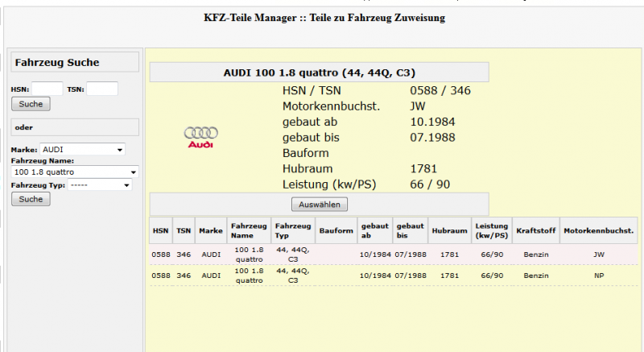Click 07/1988 in the NP row
This screenshot has width=644, height=352.
411,275
